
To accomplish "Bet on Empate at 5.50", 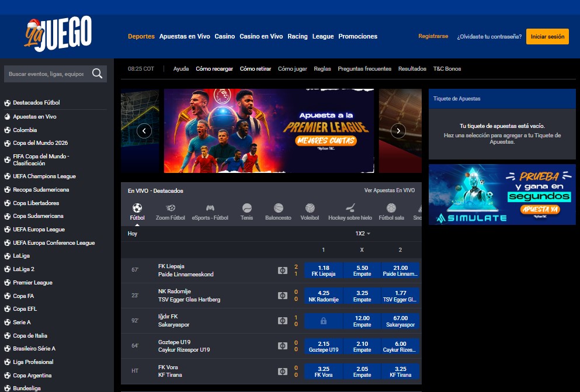I will click(x=362, y=270).
